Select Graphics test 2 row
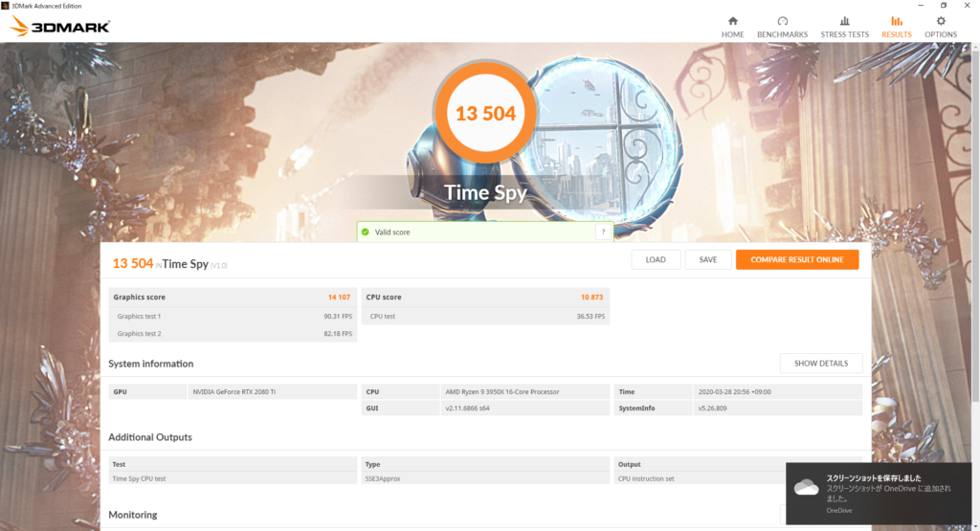This screenshot has width=980, height=531. point(233,334)
